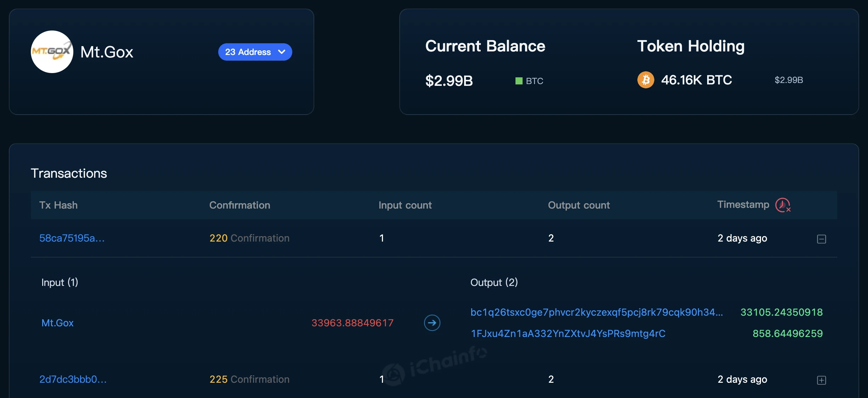Collapse the 58ca75195a transaction row
868x398 pixels.
tap(821, 239)
